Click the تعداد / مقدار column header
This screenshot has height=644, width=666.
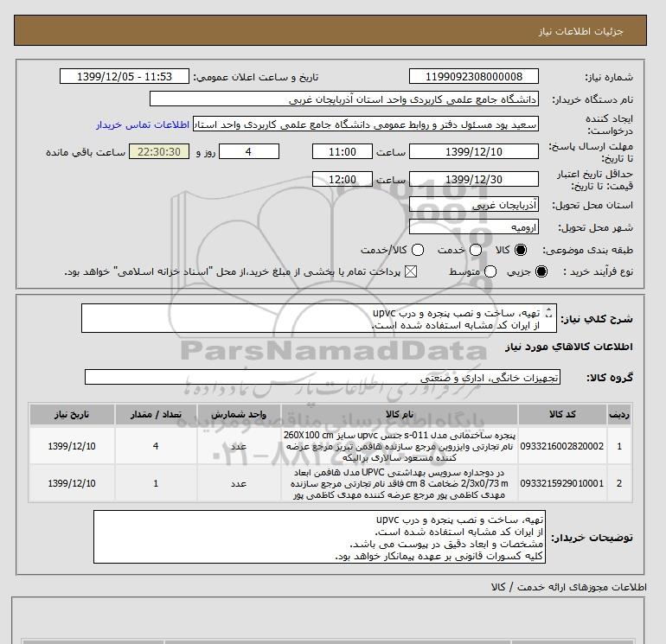point(156,414)
